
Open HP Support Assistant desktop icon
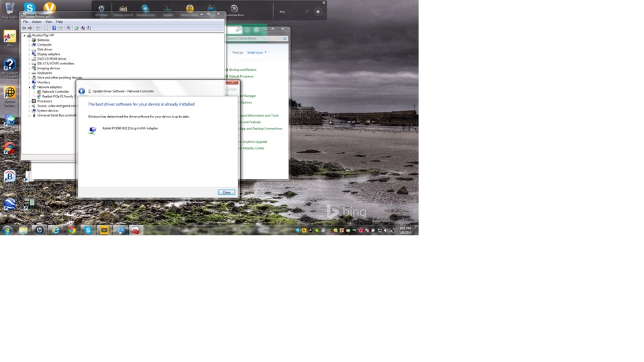point(9,67)
